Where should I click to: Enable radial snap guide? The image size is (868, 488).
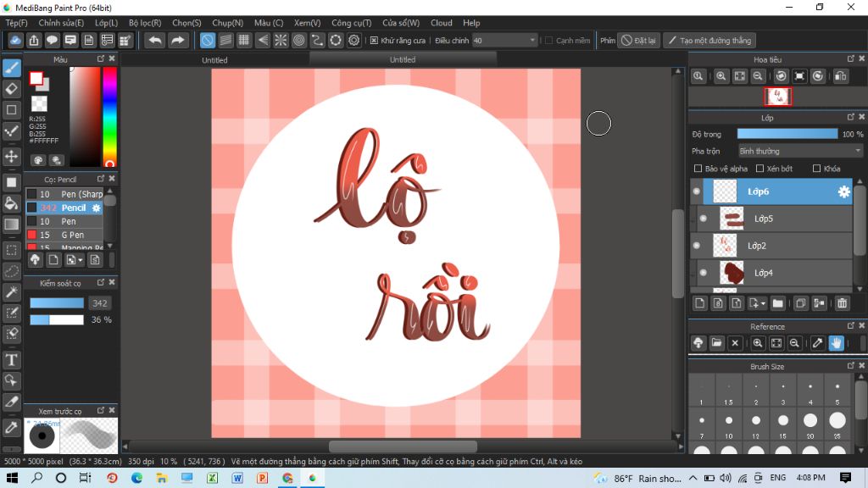(x=281, y=41)
